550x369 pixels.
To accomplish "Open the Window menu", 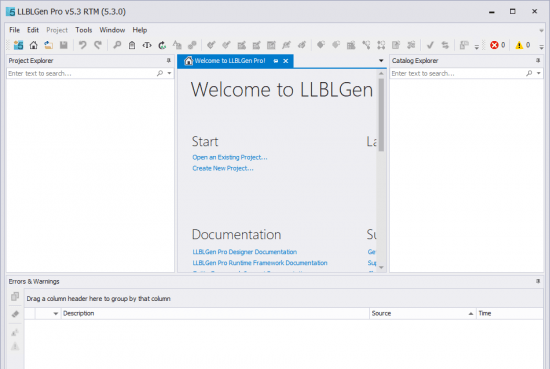I will pos(112,30).
